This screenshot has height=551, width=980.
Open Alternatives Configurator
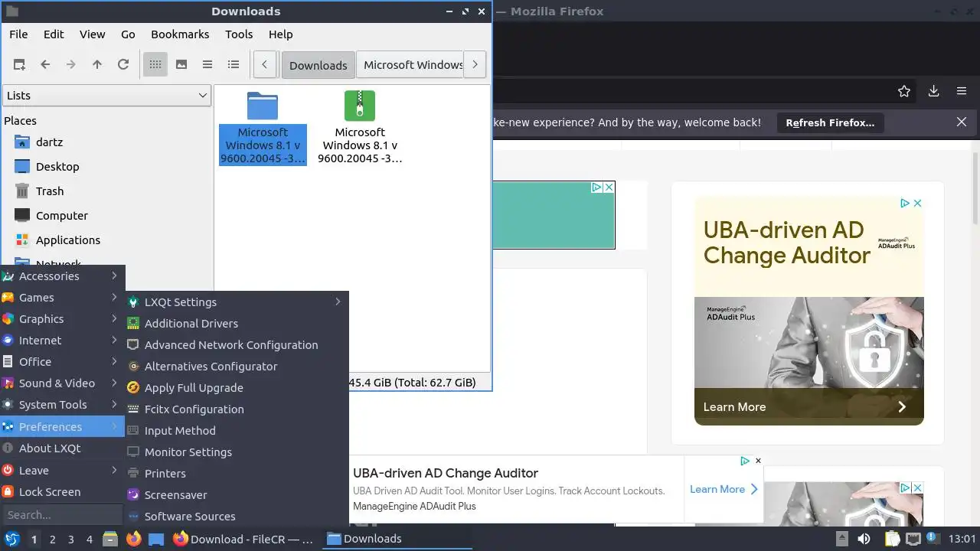(x=237, y=367)
